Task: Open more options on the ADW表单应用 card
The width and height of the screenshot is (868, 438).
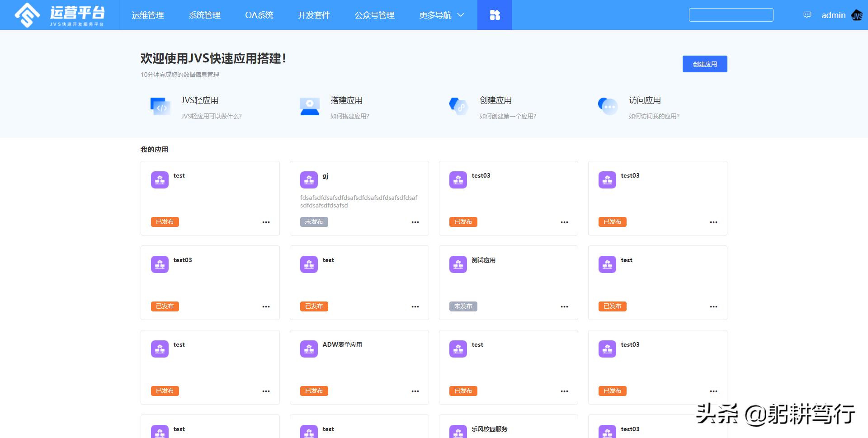Action: (x=415, y=391)
